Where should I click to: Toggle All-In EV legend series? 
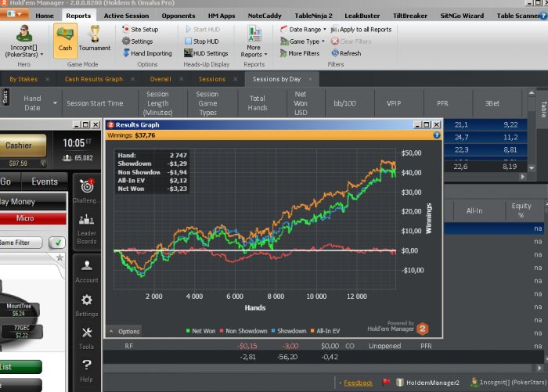(325, 330)
